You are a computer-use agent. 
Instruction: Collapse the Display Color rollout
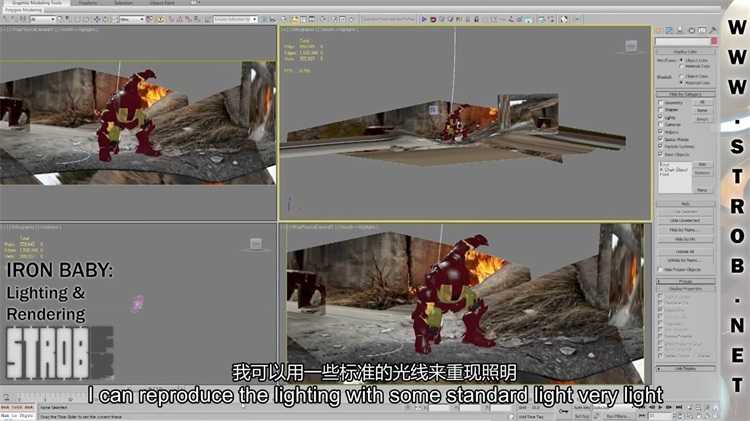(x=685, y=52)
